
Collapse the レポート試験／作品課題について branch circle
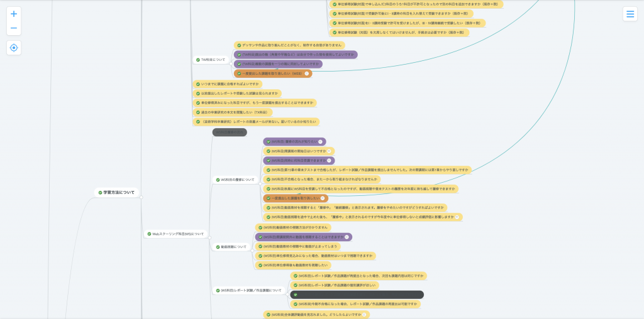click(x=287, y=294)
